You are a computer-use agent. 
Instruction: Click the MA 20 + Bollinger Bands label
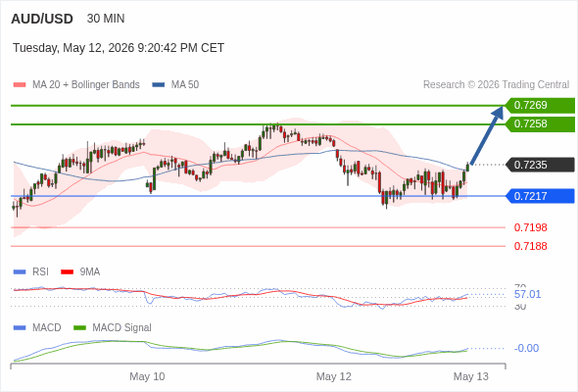pos(86,85)
